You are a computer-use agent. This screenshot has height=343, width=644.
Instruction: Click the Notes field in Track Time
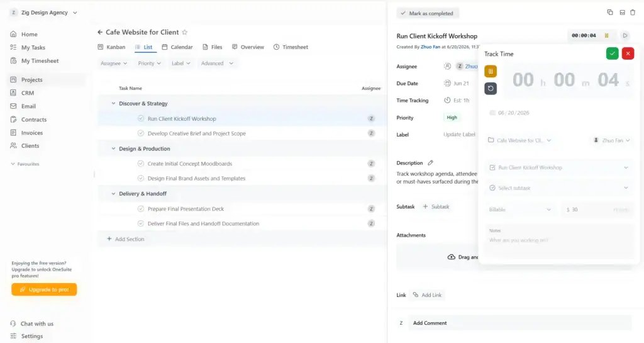tap(559, 241)
